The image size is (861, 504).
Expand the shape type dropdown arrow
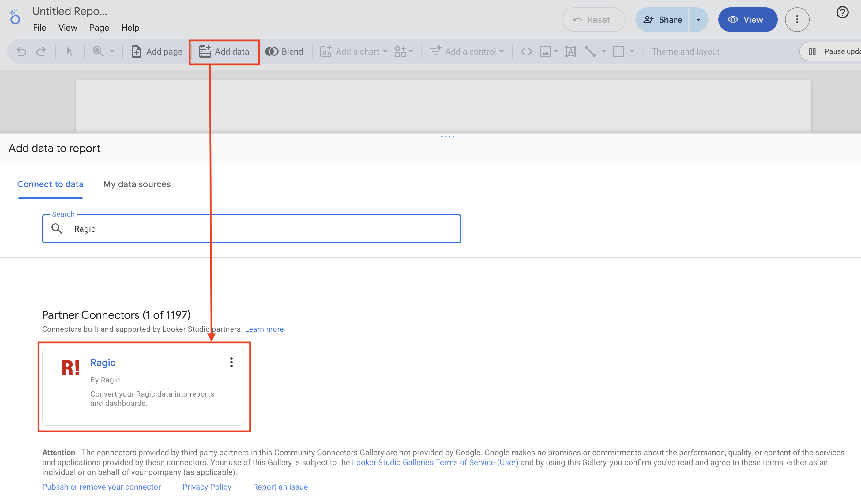pos(632,52)
